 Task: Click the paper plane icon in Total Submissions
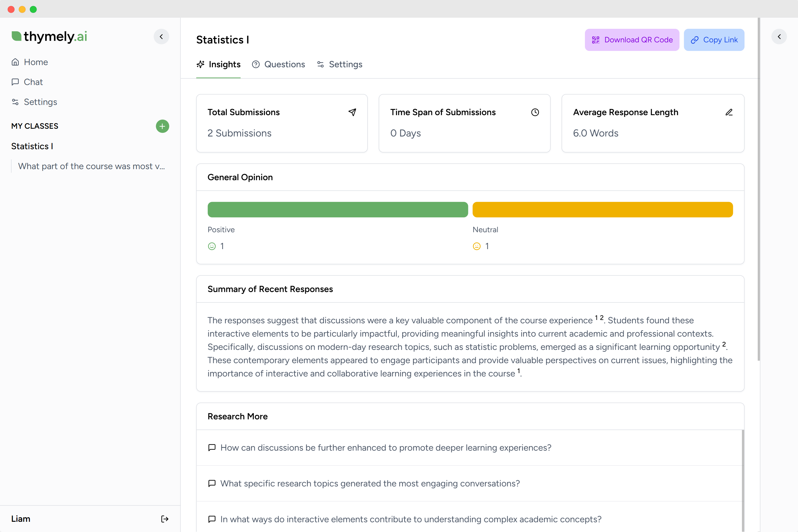point(352,112)
